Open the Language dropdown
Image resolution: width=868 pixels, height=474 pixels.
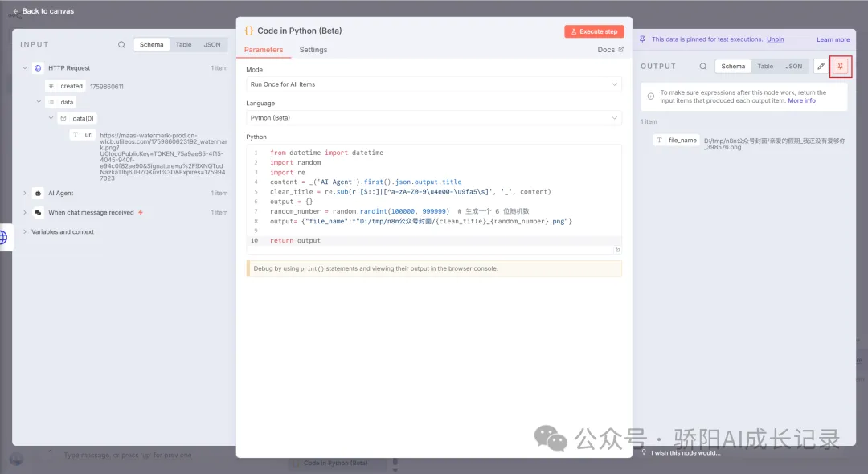(x=433, y=118)
